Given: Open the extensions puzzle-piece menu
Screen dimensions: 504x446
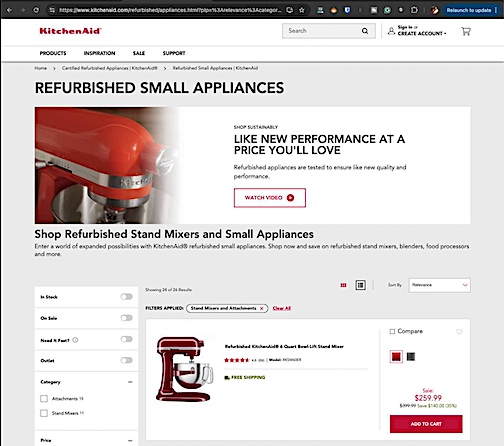Looking at the screenshot, I should (x=414, y=10).
